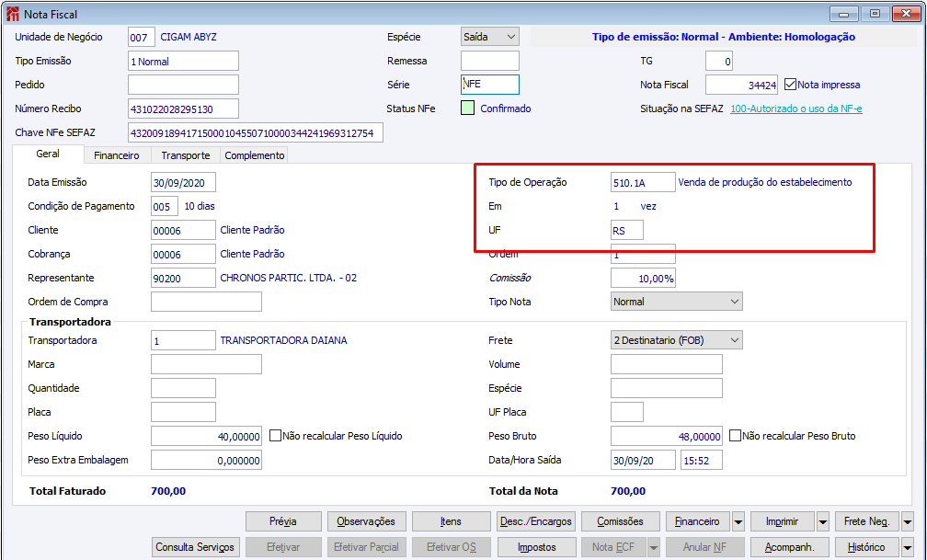Click the Tipo de Operação field 510.1A

643,182
